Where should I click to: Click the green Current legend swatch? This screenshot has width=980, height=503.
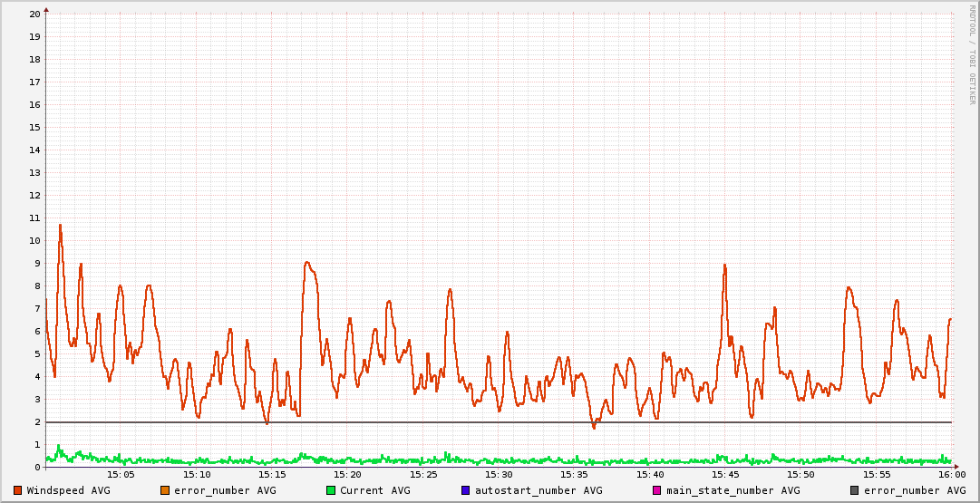[x=331, y=490]
